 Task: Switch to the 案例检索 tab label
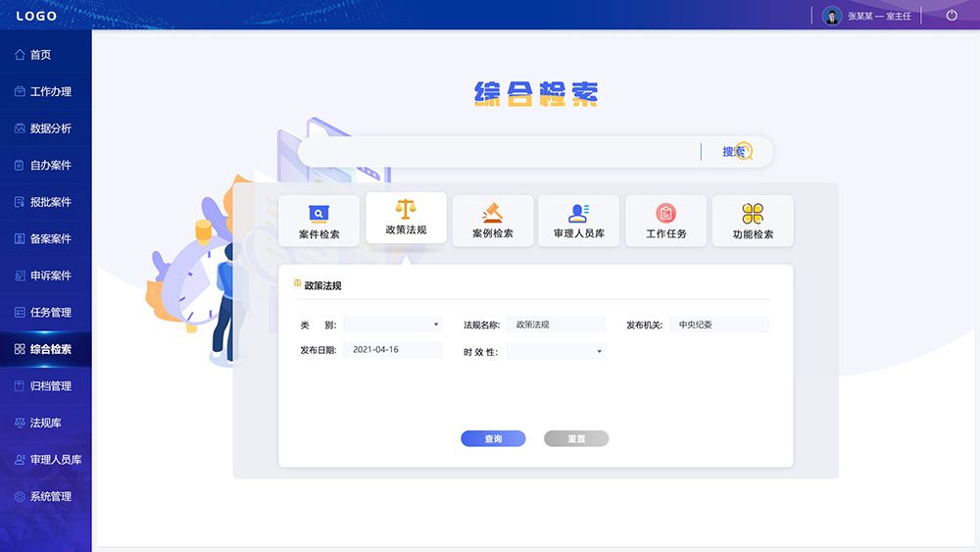coord(493,233)
